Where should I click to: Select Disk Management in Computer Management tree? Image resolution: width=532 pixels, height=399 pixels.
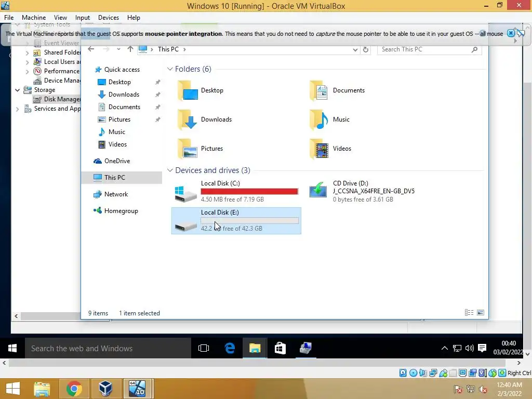tap(56, 99)
